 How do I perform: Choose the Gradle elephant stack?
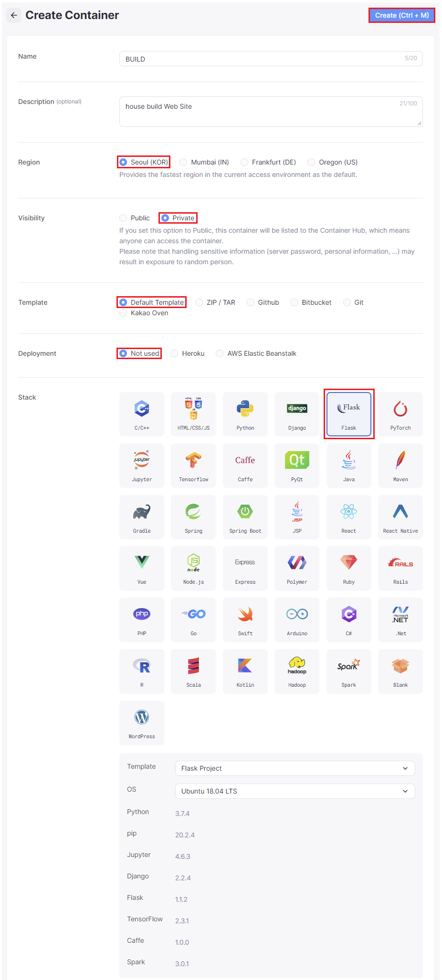click(142, 517)
